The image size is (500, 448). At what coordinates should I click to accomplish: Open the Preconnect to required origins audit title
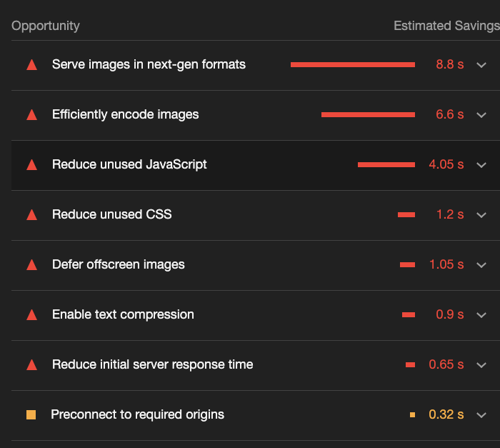click(137, 414)
